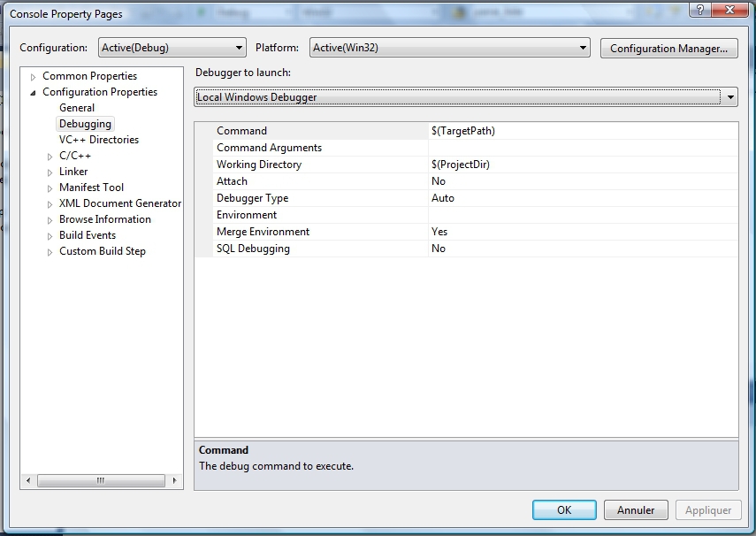
Task: Open the Configuration dropdown
Action: point(172,48)
